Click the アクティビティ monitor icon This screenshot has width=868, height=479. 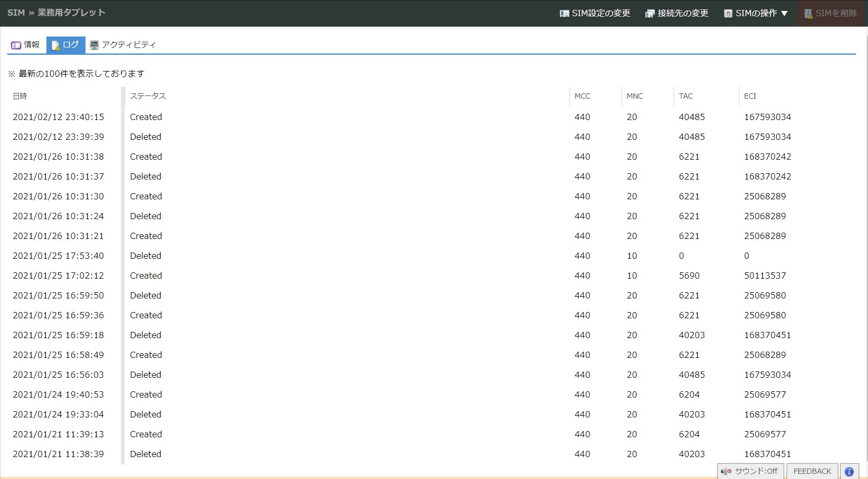[94, 45]
